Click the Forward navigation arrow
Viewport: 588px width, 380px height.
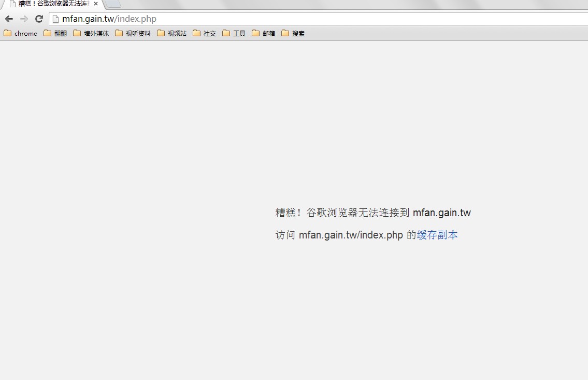tap(24, 19)
